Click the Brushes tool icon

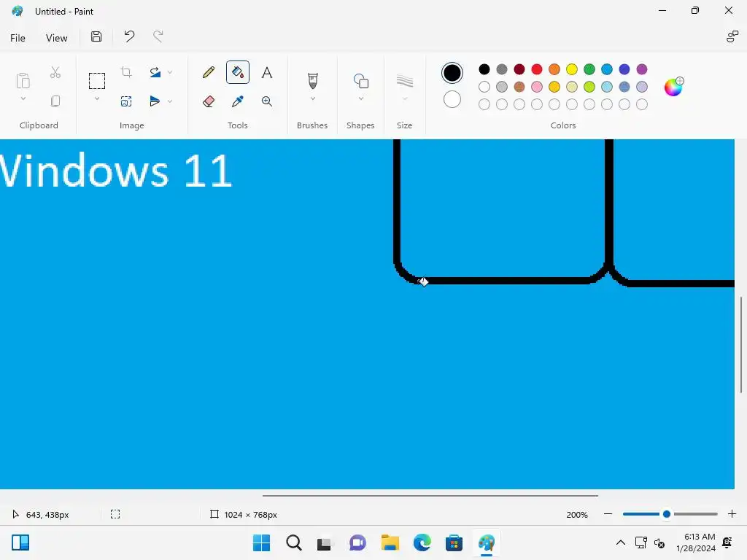coord(312,80)
